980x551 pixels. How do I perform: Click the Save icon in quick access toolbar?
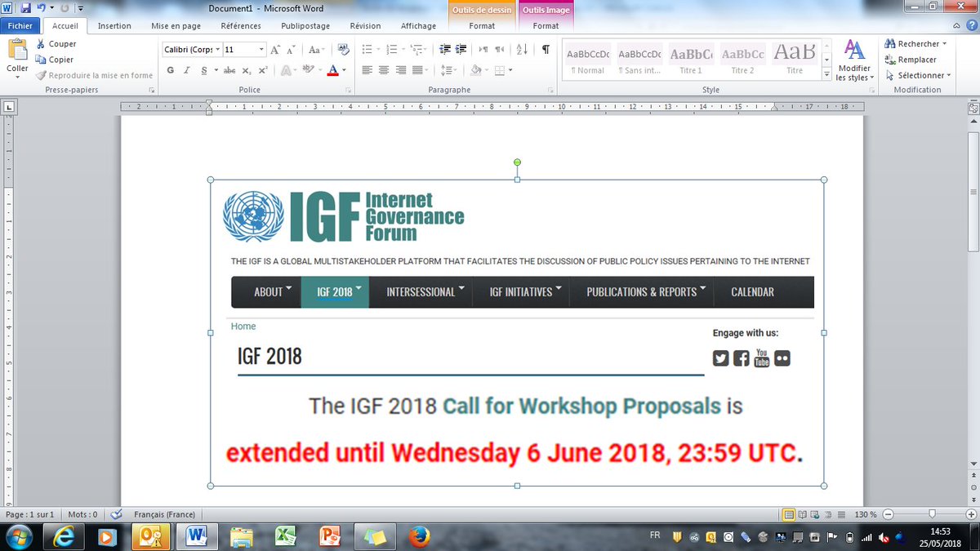pyautogui.click(x=25, y=7)
